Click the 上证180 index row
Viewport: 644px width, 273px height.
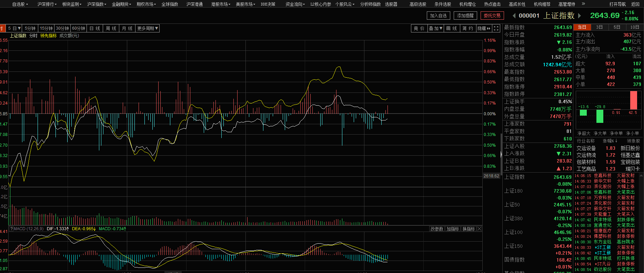pos(538,194)
